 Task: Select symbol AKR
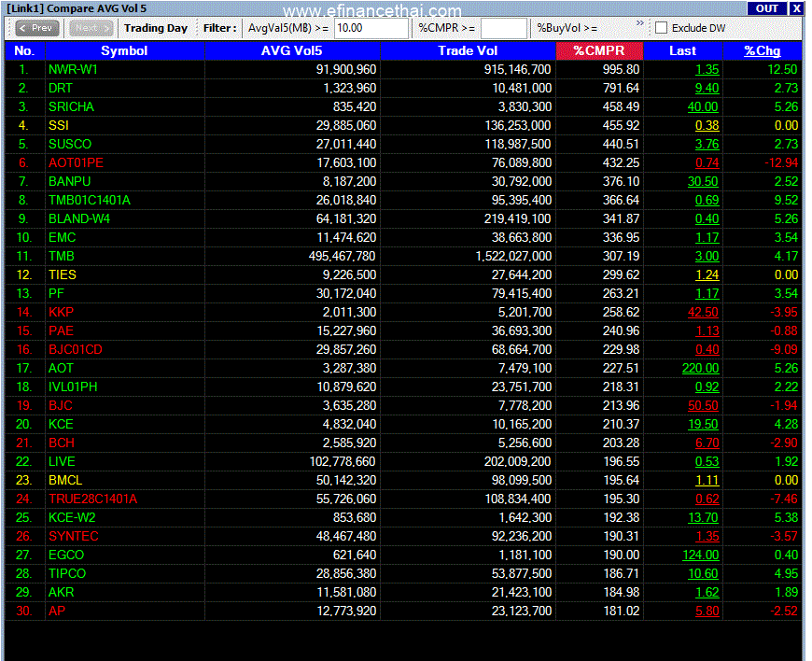(x=61, y=592)
